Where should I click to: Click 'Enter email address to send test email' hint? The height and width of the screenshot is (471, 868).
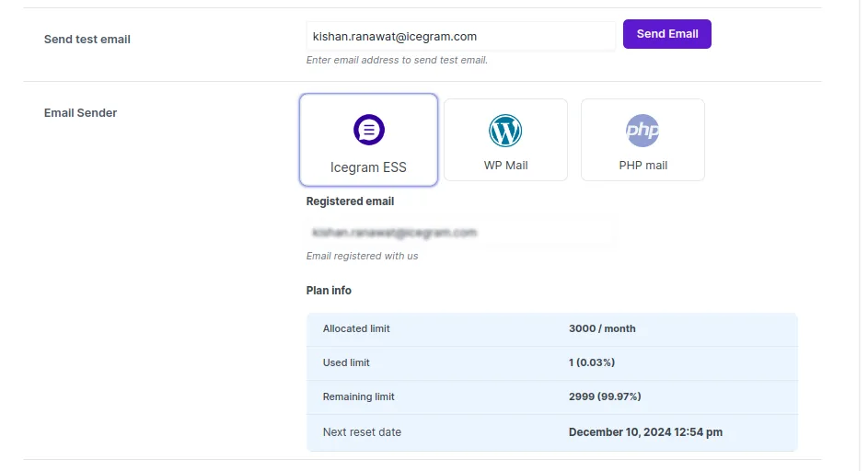(x=397, y=61)
